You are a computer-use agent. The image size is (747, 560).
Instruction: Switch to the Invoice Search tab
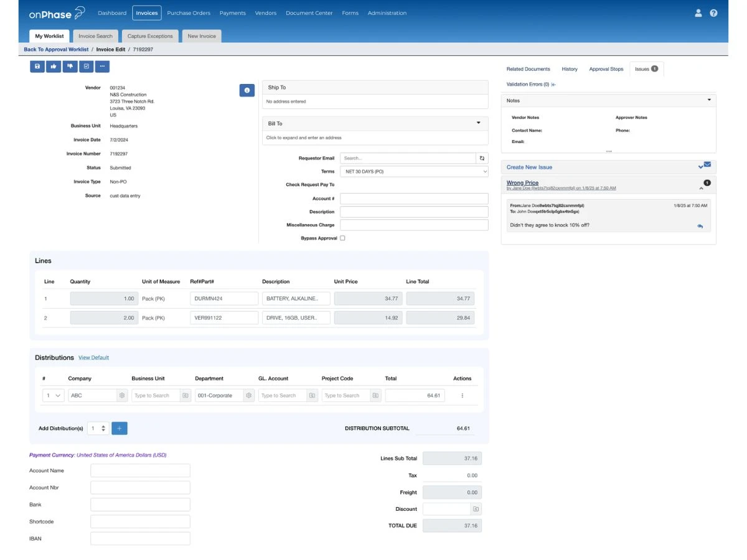(96, 36)
